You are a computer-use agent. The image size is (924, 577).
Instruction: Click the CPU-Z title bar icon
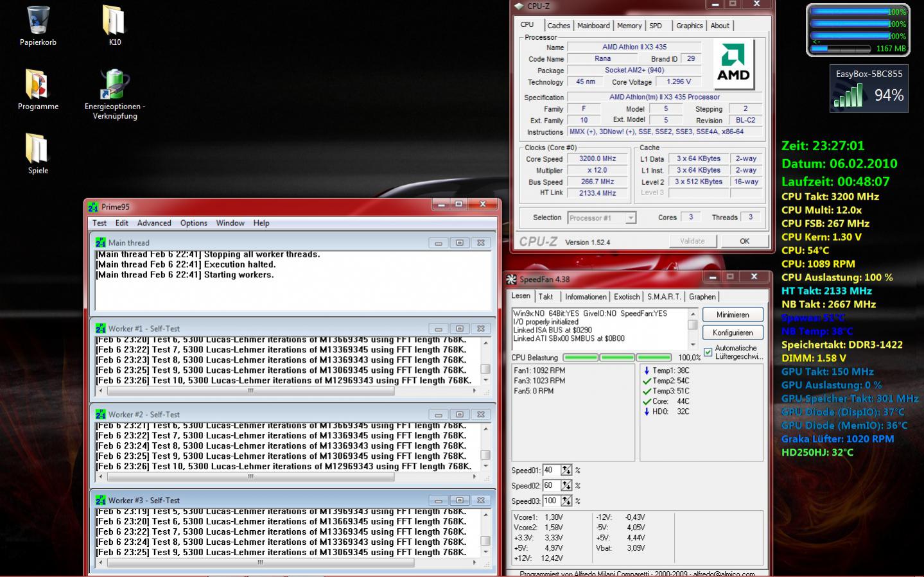click(519, 6)
